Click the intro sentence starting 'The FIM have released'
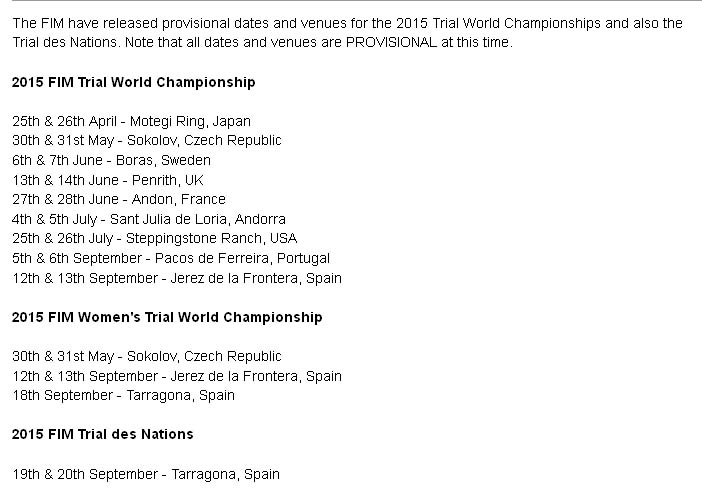This screenshot has width=702, height=492. coord(347,33)
